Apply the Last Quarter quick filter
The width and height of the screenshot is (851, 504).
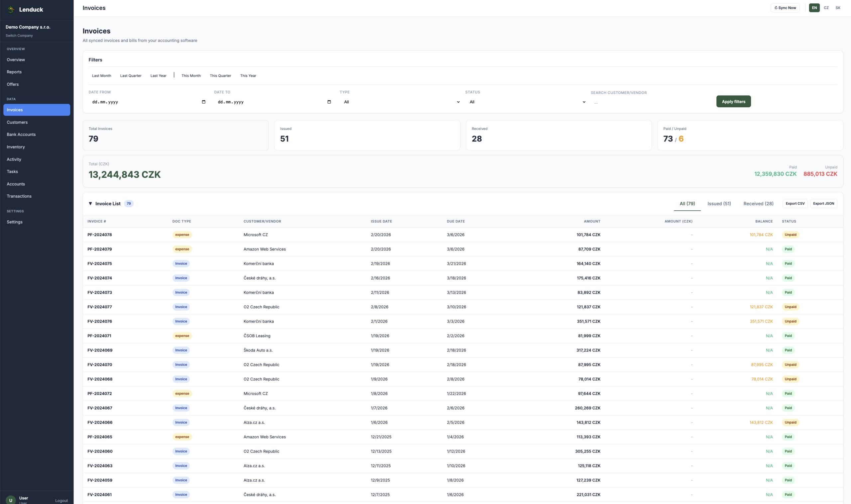point(130,76)
